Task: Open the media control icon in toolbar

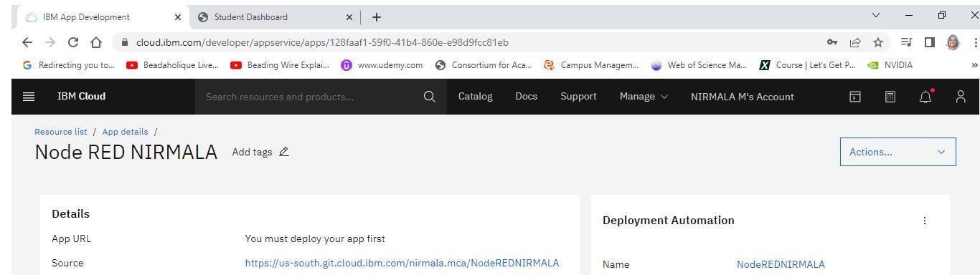Action: coord(906,42)
